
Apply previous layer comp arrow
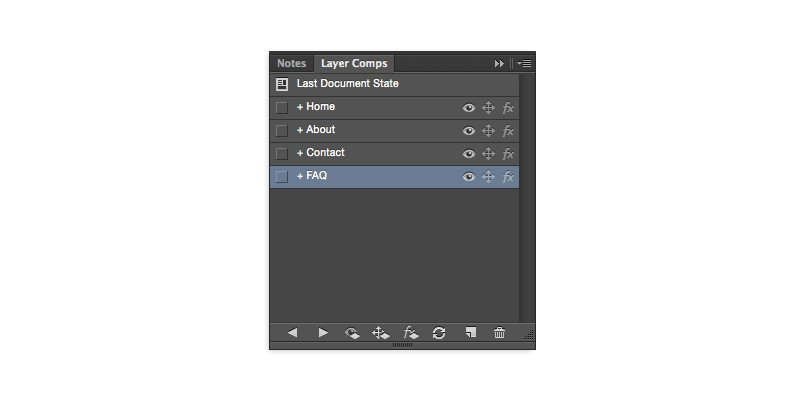point(292,333)
